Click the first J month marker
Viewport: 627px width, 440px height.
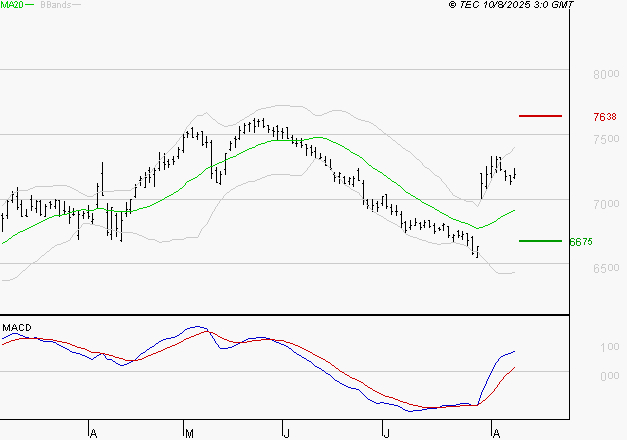click(x=286, y=434)
